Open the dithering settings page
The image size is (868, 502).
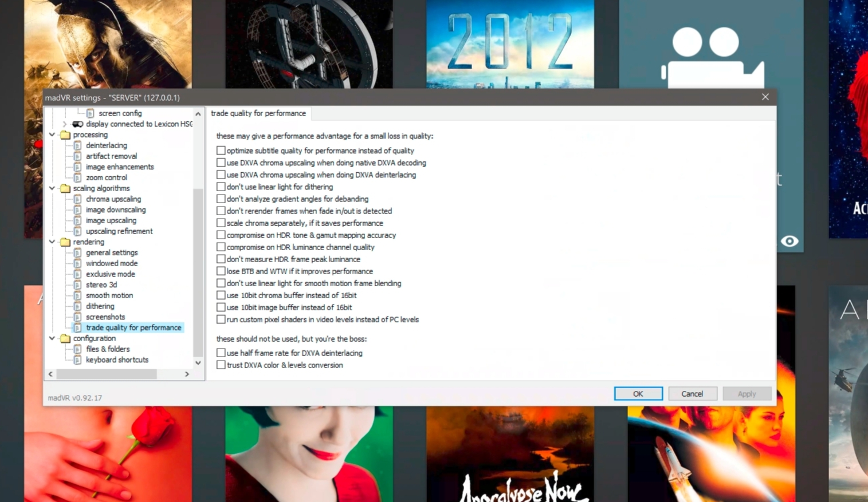click(x=100, y=306)
